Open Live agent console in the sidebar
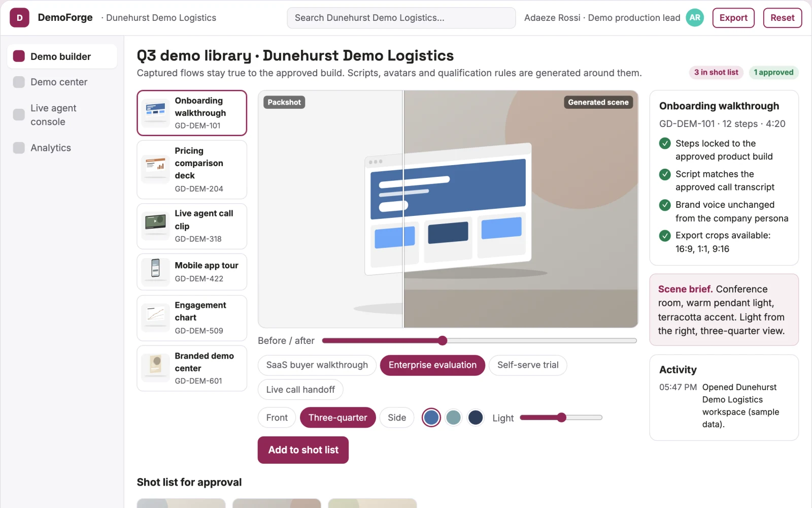The width and height of the screenshot is (812, 508). point(62,115)
